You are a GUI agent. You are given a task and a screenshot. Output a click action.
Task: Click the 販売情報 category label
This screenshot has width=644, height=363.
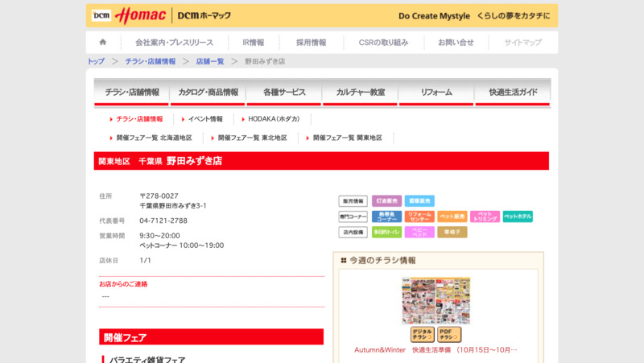(353, 200)
